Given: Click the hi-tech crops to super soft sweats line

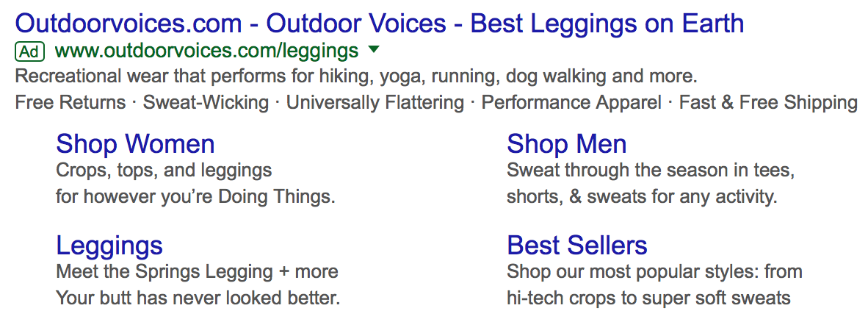Looking at the screenshot, I should [x=648, y=299].
